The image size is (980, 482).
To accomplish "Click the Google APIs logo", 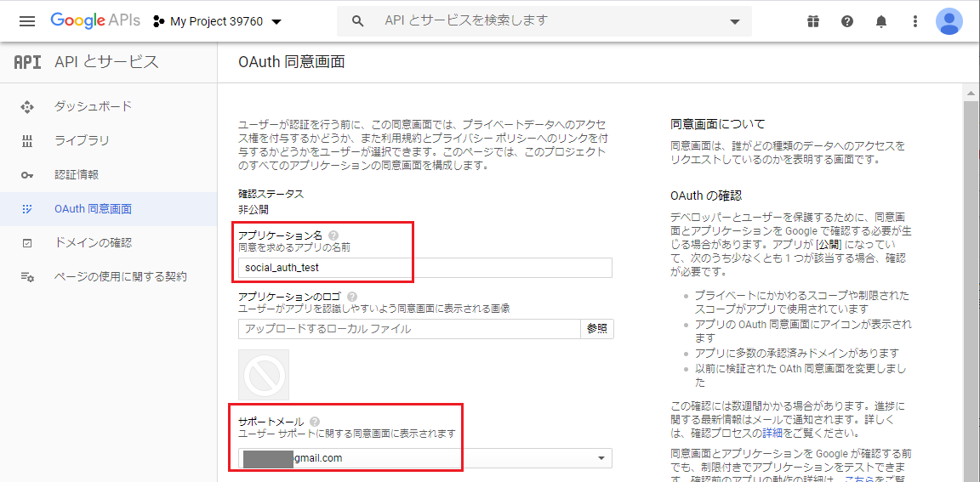I will tap(95, 21).
